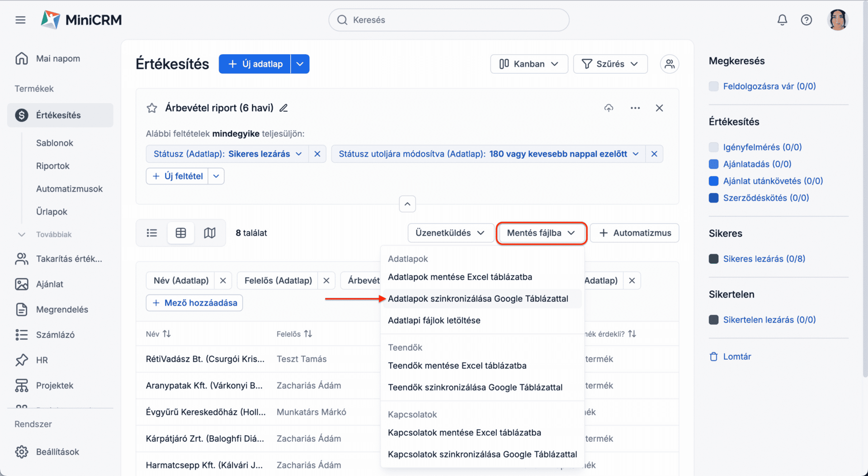
Task: Sort by the Felelős column arrows
Action: click(308, 334)
